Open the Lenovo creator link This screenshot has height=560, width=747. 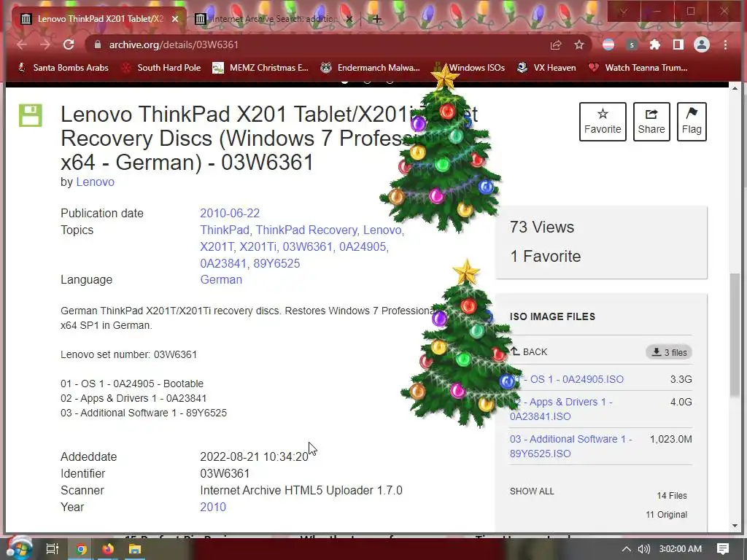(x=96, y=182)
